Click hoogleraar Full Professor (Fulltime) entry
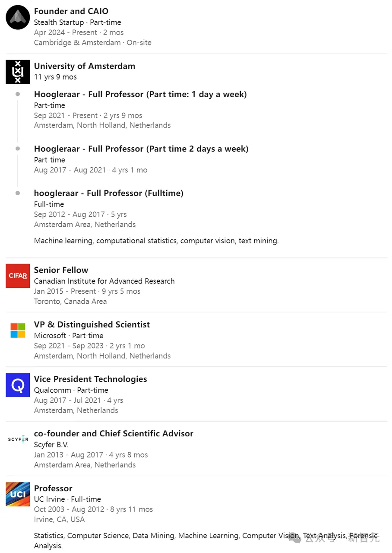The image size is (392, 553). pyautogui.click(x=109, y=193)
